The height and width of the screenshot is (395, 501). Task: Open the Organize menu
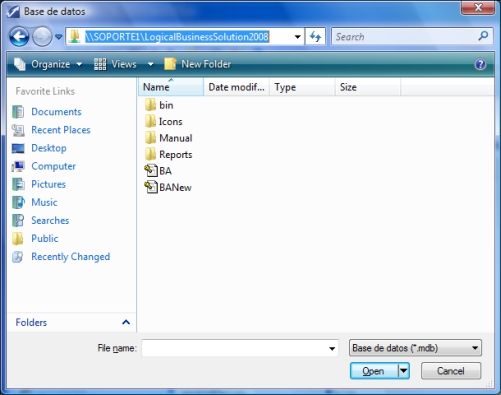tap(48, 64)
